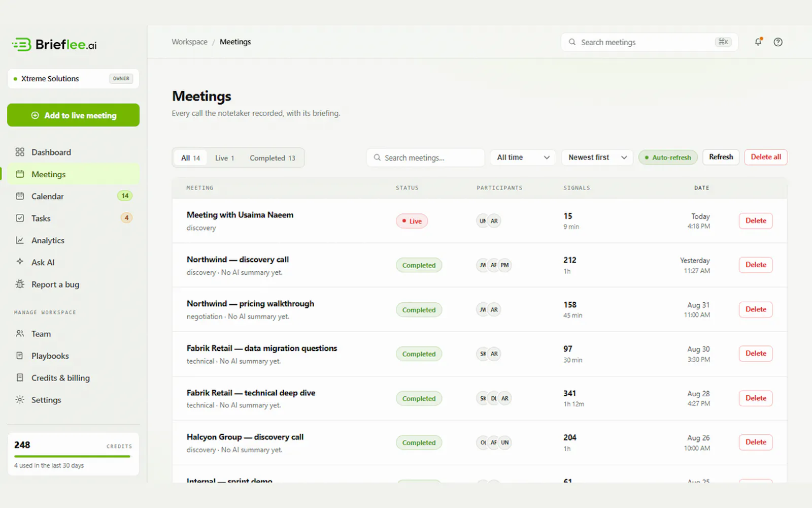Click the Dashboard grid icon

(x=20, y=152)
